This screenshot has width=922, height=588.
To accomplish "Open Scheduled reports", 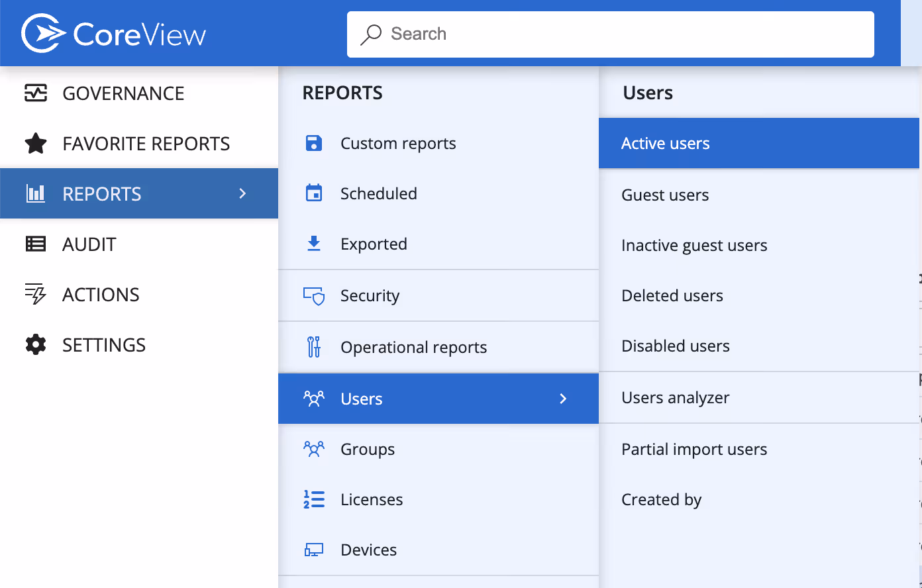I will pyautogui.click(x=438, y=193).
